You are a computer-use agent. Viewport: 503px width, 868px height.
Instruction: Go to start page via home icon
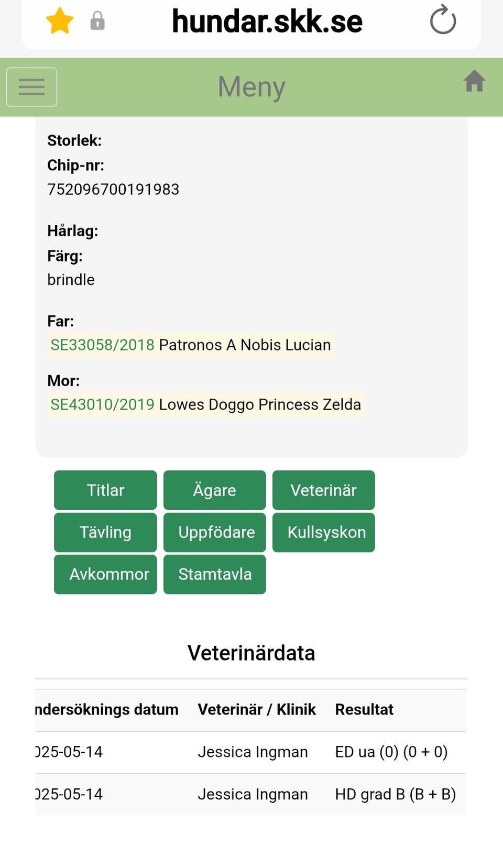point(474,82)
